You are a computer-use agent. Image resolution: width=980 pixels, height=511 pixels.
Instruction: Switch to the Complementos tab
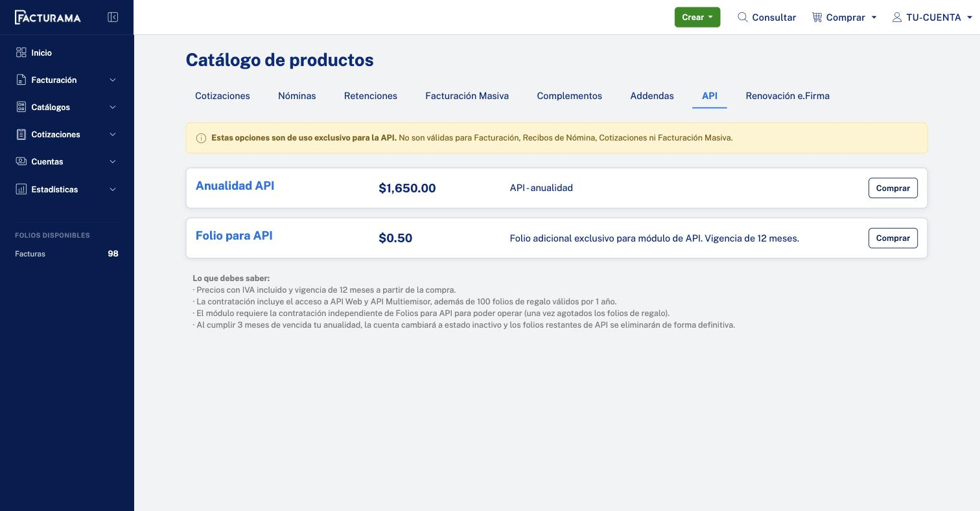pyautogui.click(x=570, y=96)
